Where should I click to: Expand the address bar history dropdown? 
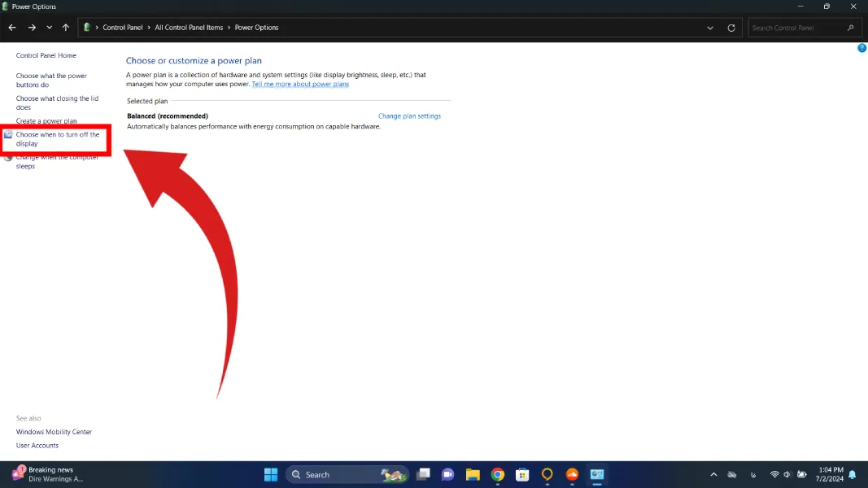(x=710, y=28)
